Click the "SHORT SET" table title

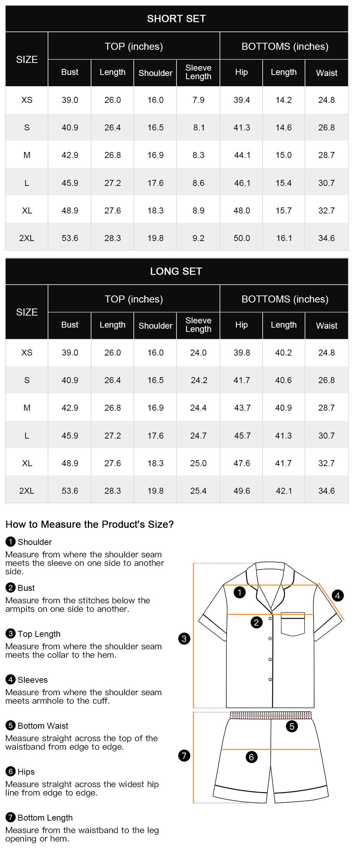tap(176, 19)
